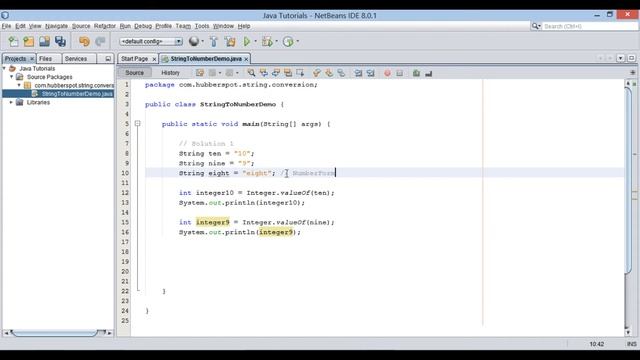Click the globe browser icon
This screenshot has height=360, width=640.
click(x=194, y=41)
